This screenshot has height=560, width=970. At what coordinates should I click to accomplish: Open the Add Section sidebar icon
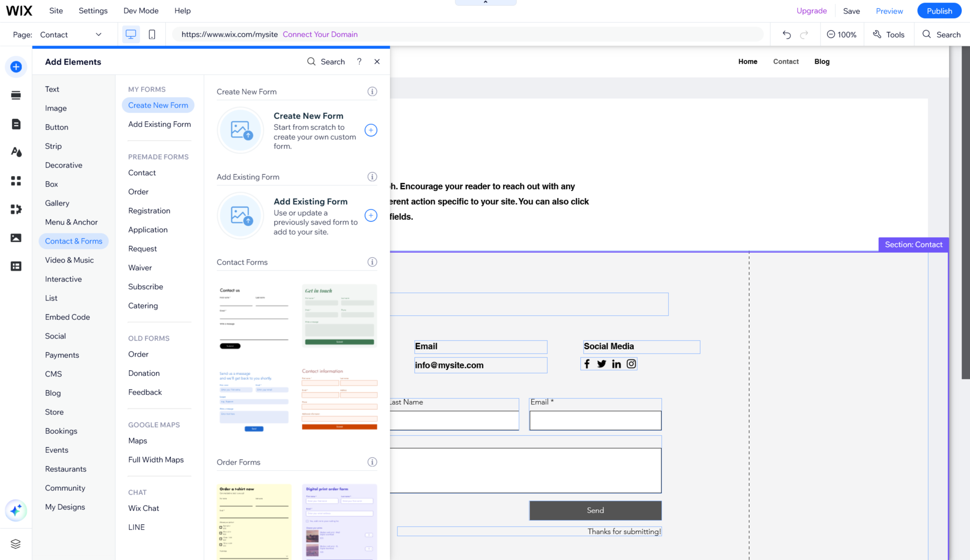(16, 95)
